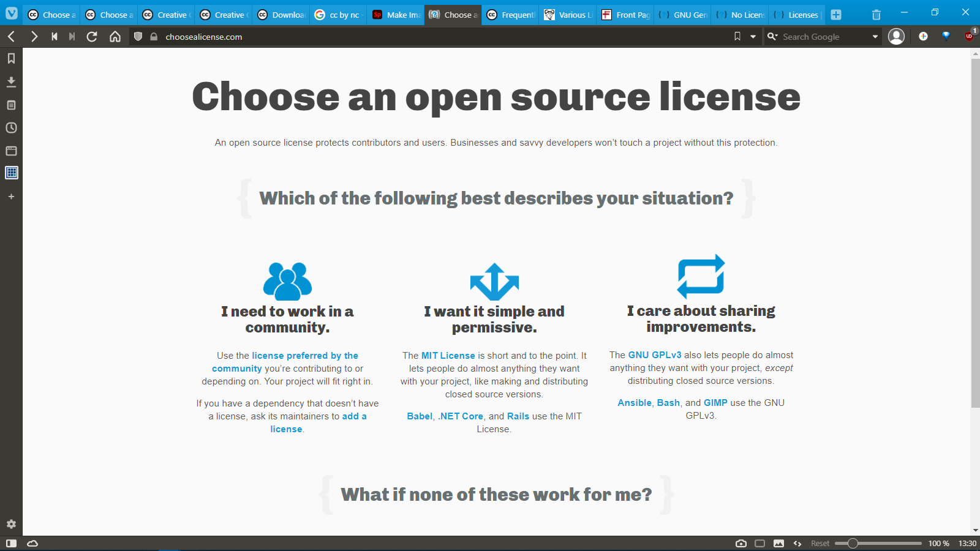Open search engine selector magnifier icon
The height and width of the screenshot is (551, 980).
tap(772, 37)
